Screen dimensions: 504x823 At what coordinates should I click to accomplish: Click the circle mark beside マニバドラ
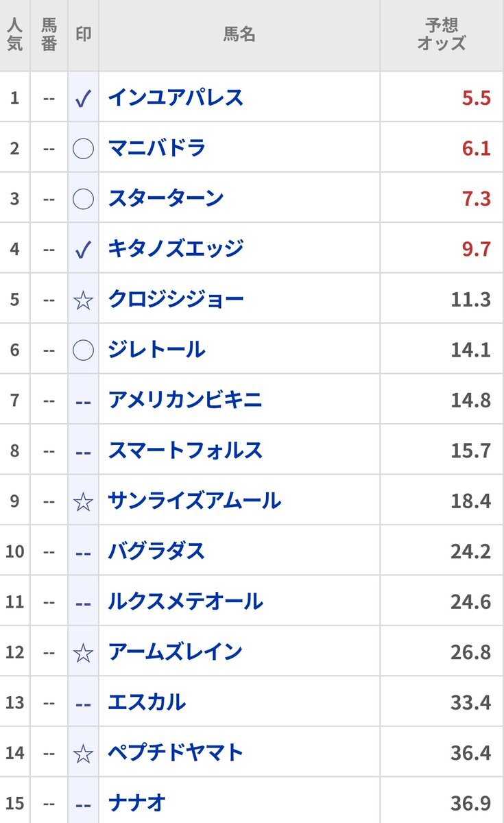pos(83,148)
